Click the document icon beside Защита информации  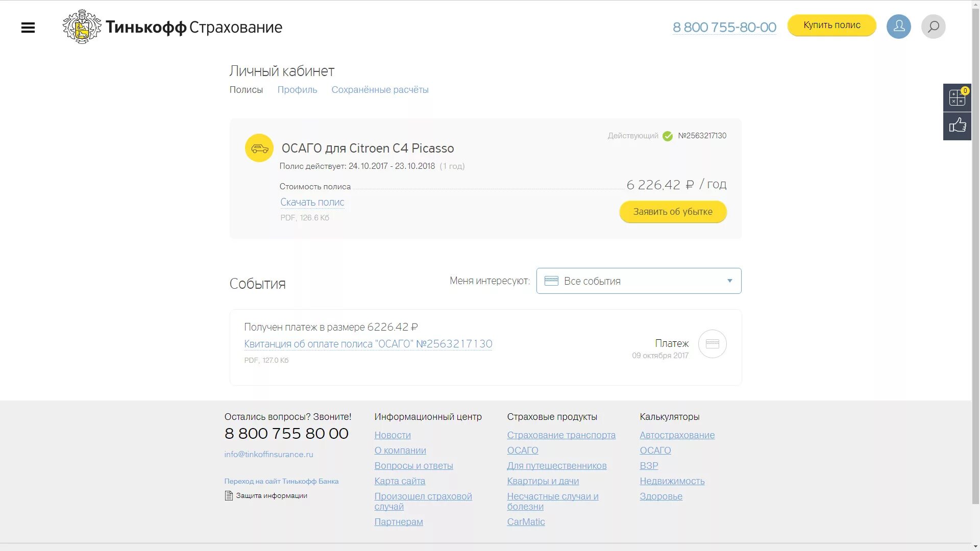coord(229,495)
